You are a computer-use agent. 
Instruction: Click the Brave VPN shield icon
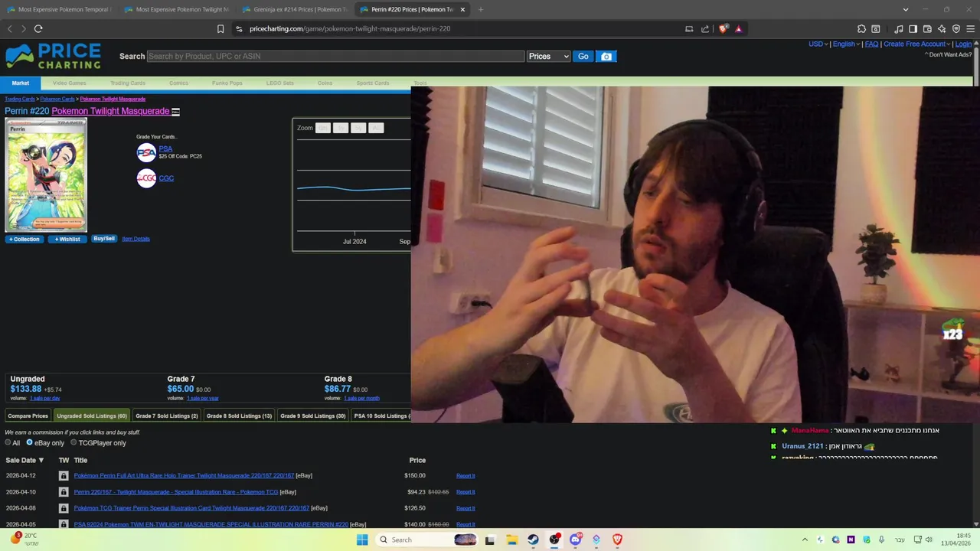coord(956,29)
